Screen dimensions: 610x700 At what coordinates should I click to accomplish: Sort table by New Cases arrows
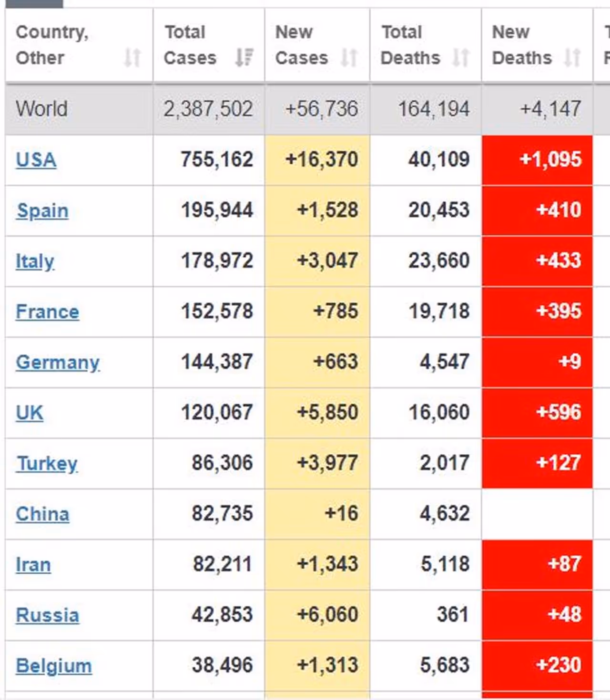(349, 58)
